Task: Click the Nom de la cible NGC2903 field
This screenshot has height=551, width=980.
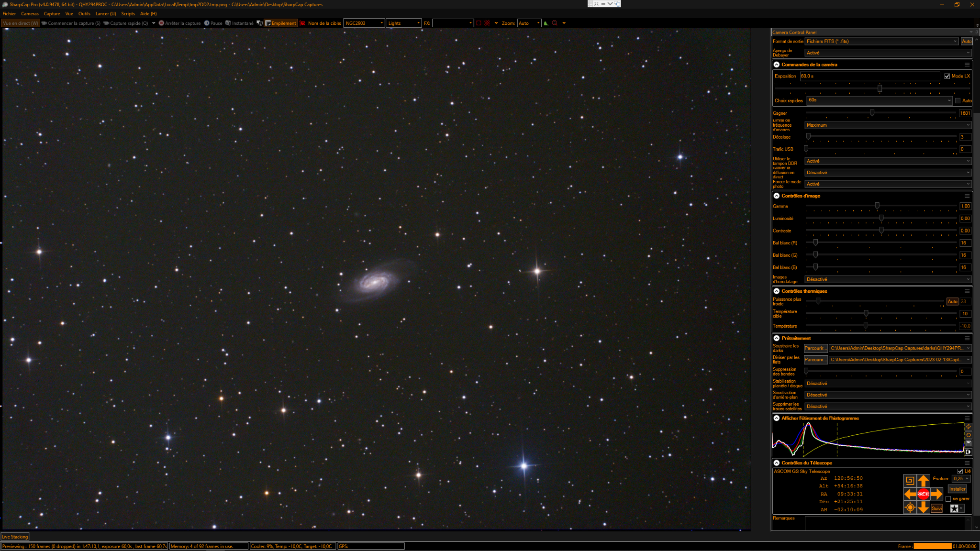Action: [x=364, y=23]
